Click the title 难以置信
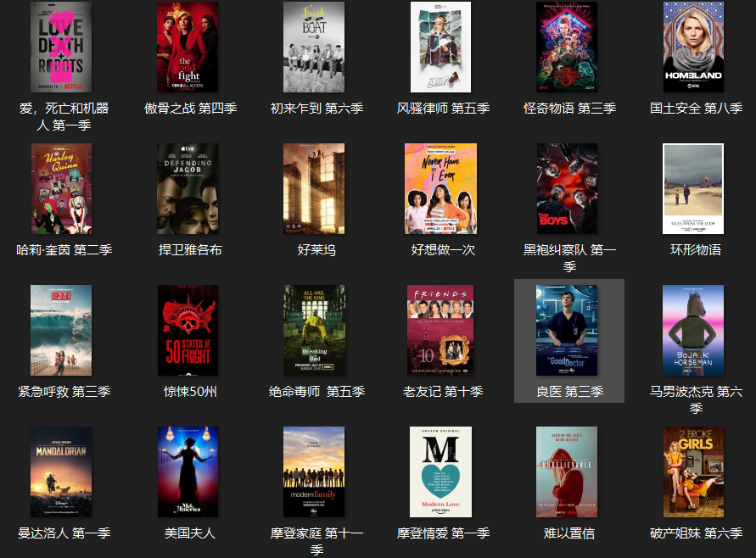 coord(569,533)
